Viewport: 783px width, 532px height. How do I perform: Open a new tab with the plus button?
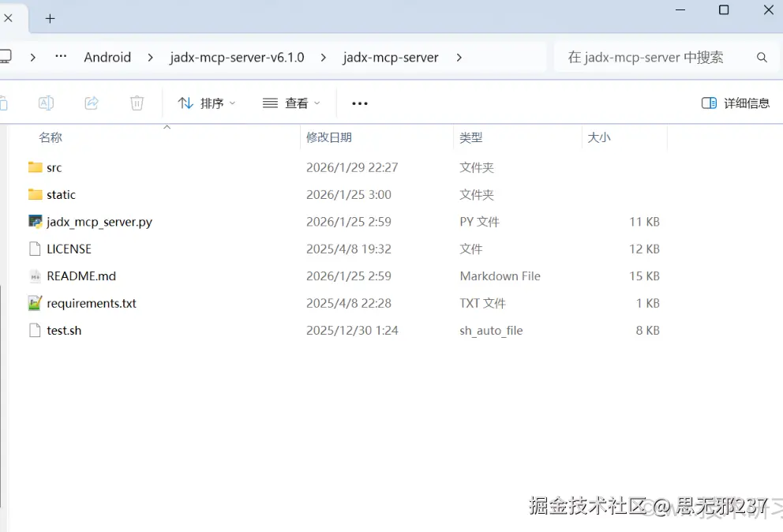tap(50, 17)
